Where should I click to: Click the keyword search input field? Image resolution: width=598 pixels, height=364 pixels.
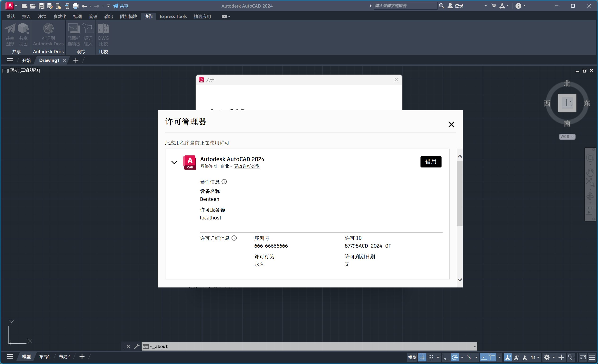pos(405,6)
